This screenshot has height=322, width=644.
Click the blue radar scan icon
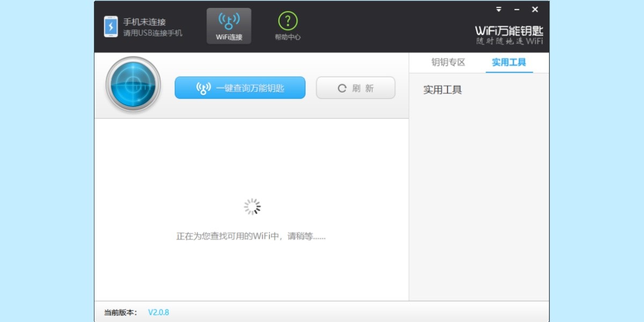133,84
